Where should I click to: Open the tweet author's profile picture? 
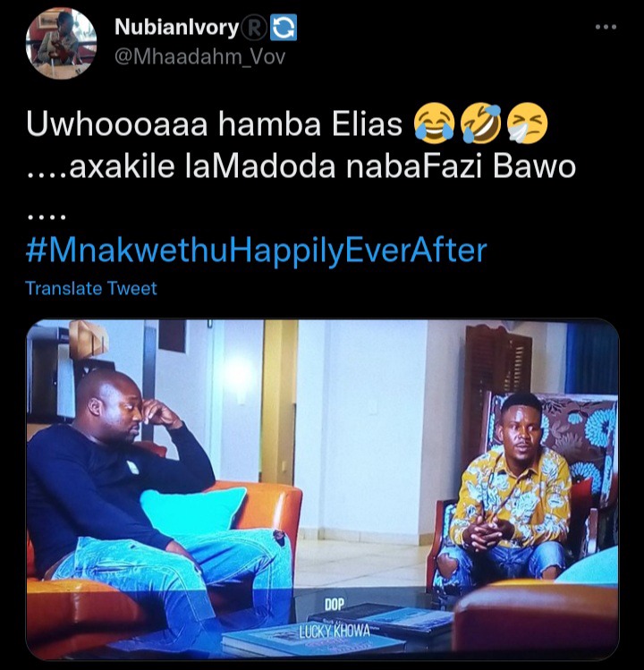point(61,43)
